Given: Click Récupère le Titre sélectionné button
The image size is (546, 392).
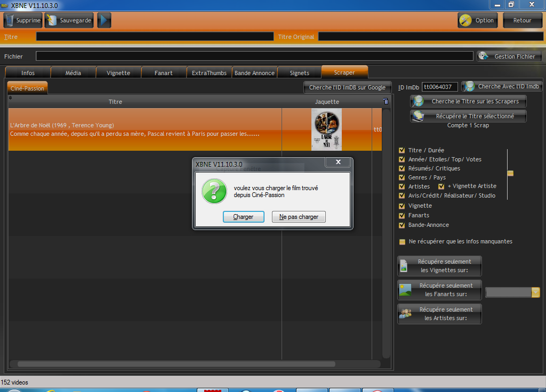Looking at the screenshot, I should [x=468, y=116].
